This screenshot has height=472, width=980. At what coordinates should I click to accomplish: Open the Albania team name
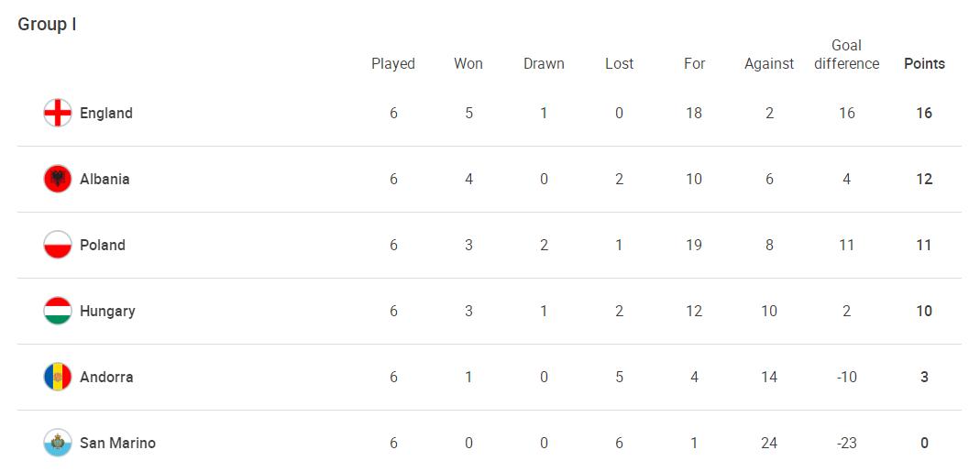click(x=105, y=179)
